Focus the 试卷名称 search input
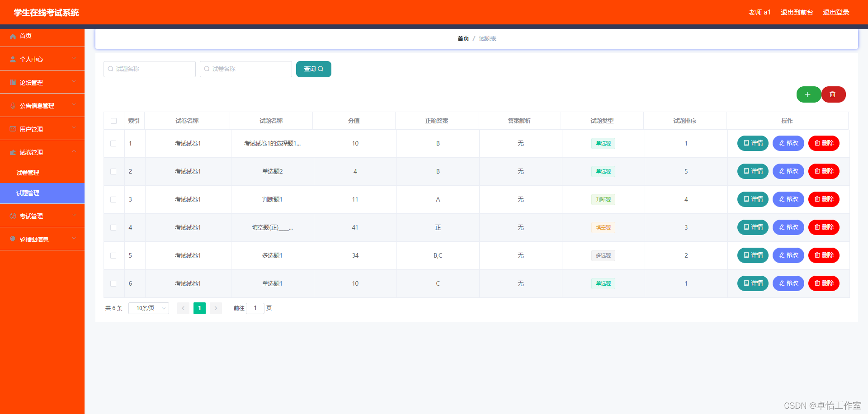Screen dimensions: 868x414 pyautogui.click(x=246, y=69)
